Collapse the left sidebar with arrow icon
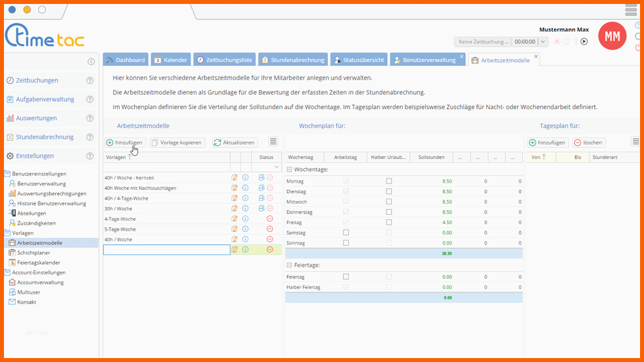 [x=91, y=62]
